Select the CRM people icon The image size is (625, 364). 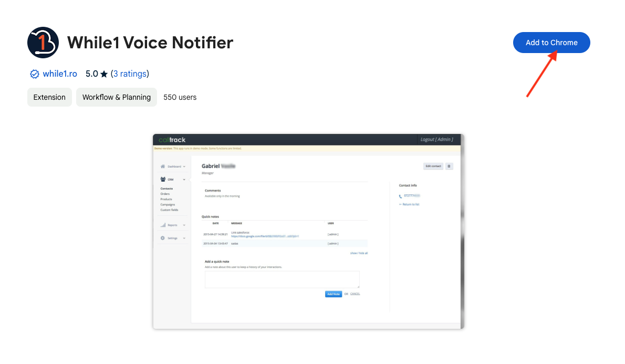coord(163,180)
